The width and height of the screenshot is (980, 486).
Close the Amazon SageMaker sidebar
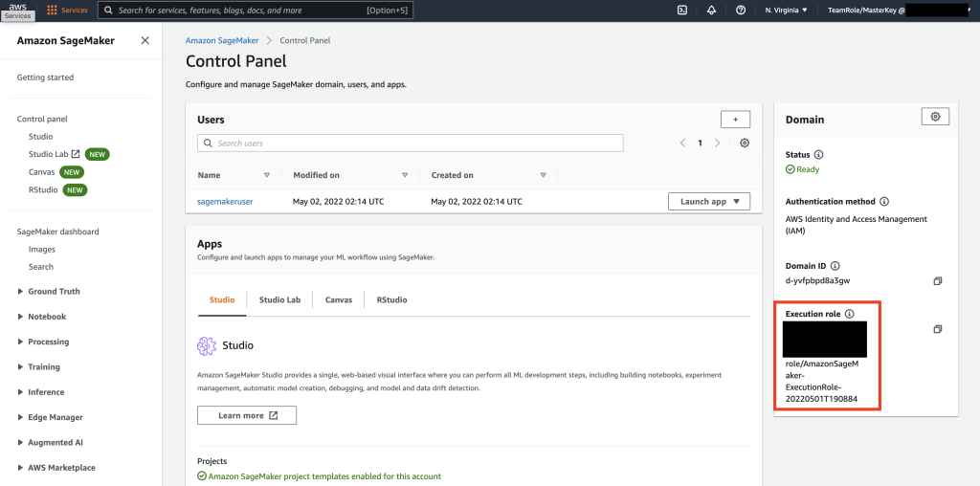pyautogui.click(x=145, y=40)
